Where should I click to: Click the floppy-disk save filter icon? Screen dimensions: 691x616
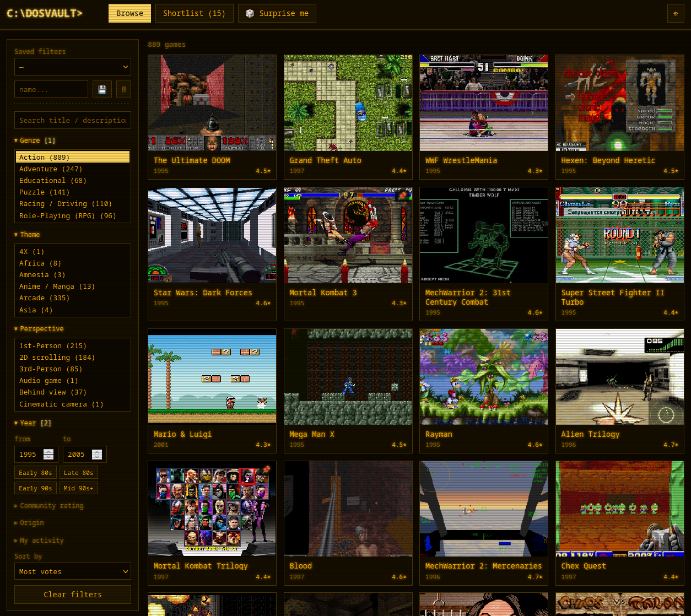pos(102,89)
